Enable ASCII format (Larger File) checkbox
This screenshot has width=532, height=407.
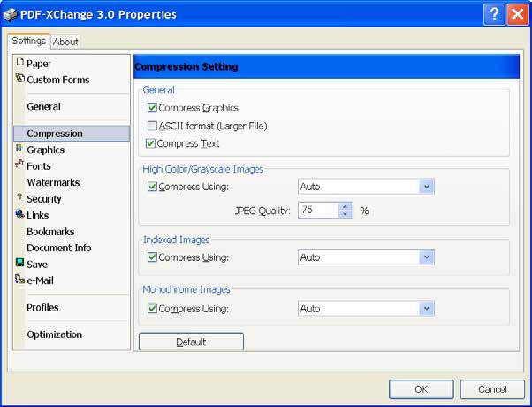coord(152,126)
